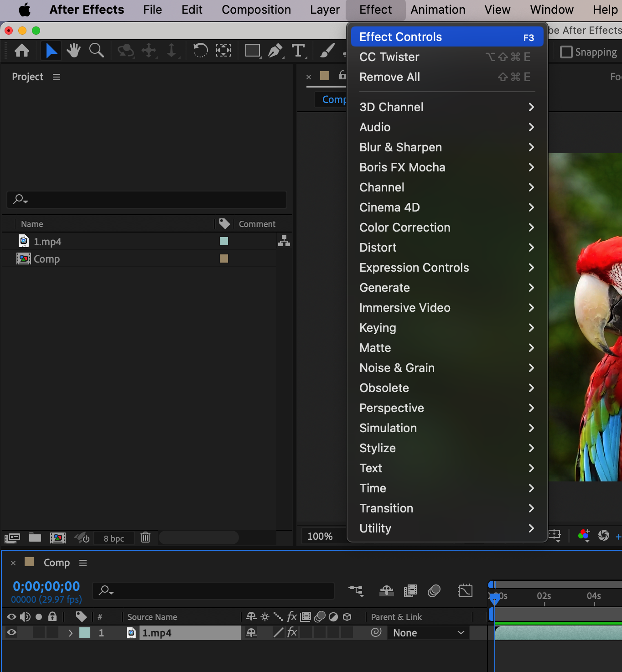Hide the 1.mp4 layer with eye toggle
This screenshot has height=672, width=622.
click(x=11, y=632)
